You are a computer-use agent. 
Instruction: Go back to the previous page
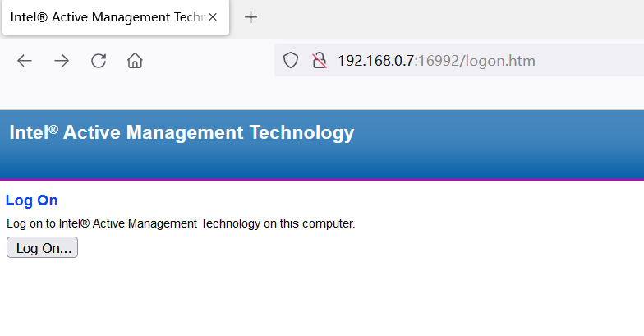25,60
